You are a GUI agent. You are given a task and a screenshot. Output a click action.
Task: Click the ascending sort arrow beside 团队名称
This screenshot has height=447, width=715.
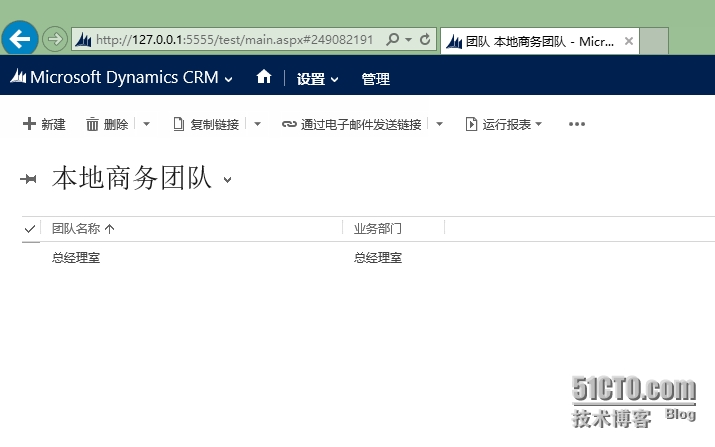[x=109, y=229]
